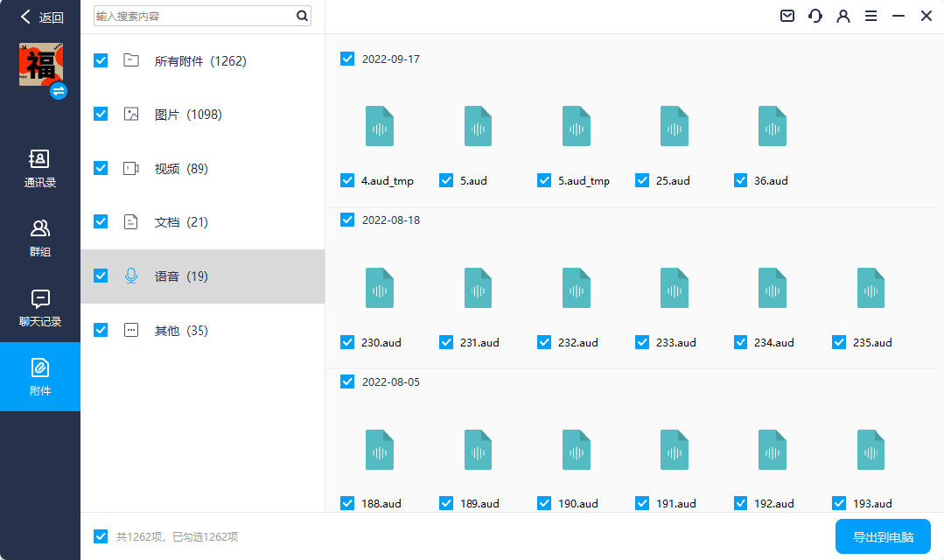This screenshot has width=944, height=560.
Task: Go to the 群组 groups tab
Action: coord(40,238)
